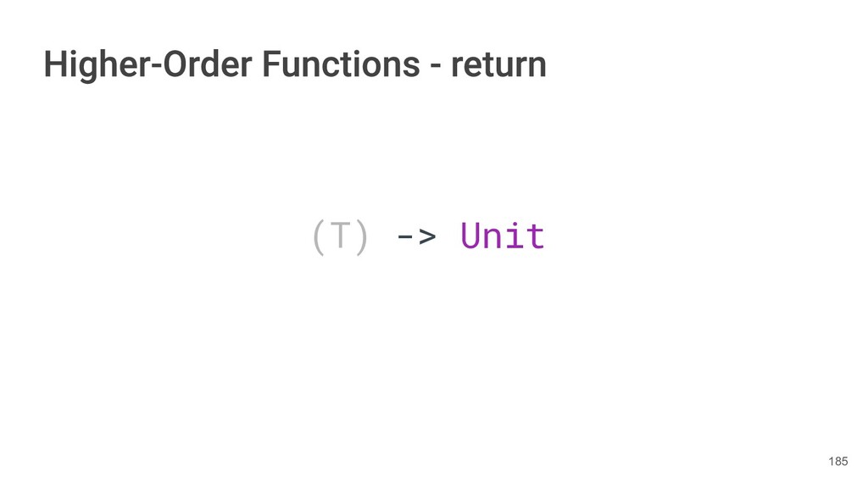Select the gray letter 'T'
This screenshot has width=868, height=488.
tap(341, 236)
